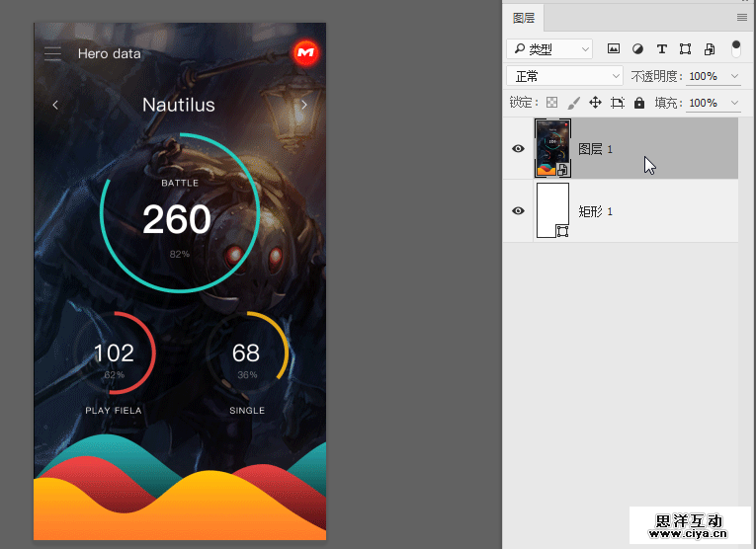Hide the 图层 1 layer
756x549 pixels.
[518, 149]
